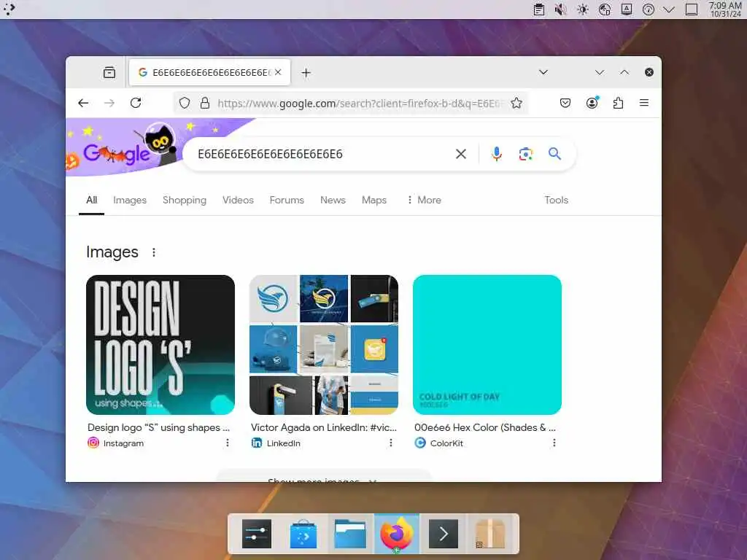Image resolution: width=747 pixels, height=560 pixels.
Task: Submit search with magnifier icon
Action: click(554, 154)
